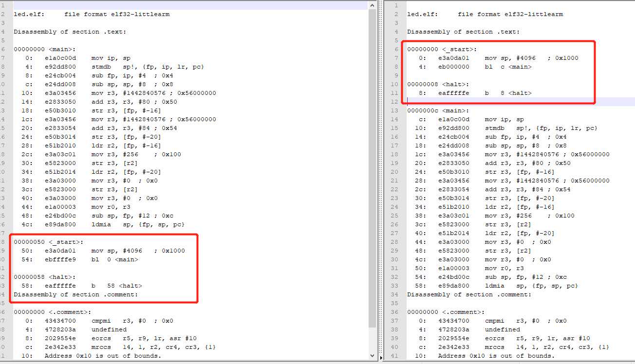Select '00000000 <.comment>:' label in right pane
635x364 pixels.
tap(446, 312)
